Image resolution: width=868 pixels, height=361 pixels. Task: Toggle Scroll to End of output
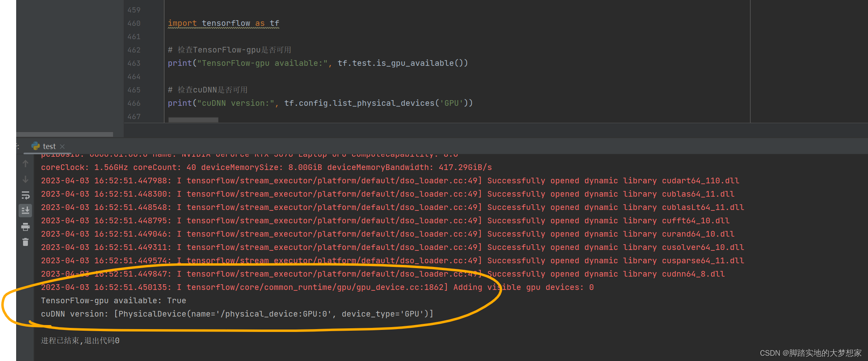[25, 210]
